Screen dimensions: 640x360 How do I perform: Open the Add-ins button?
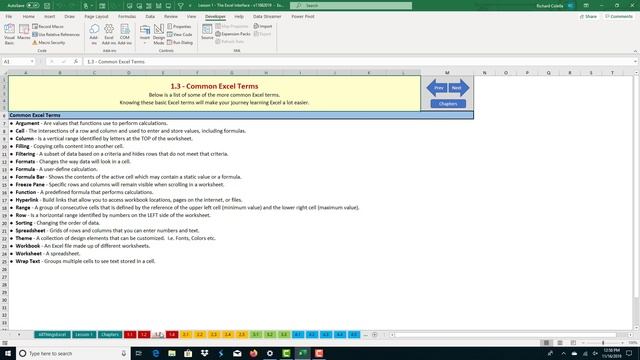click(94, 34)
